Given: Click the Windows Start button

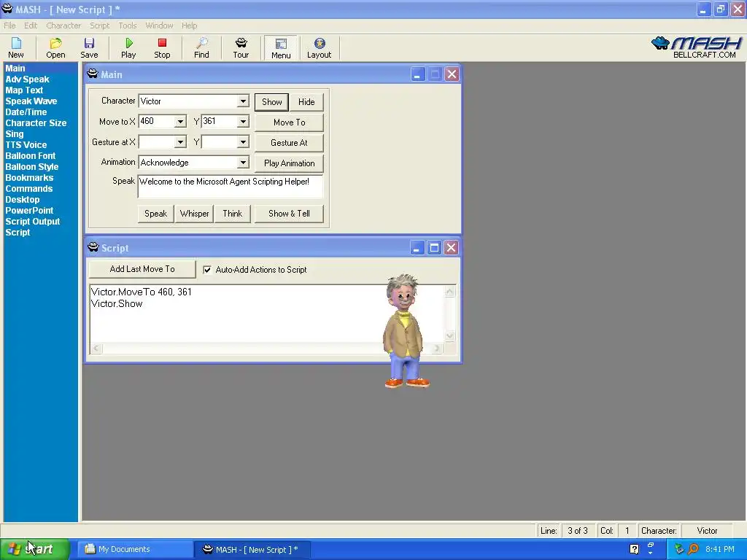Looking at the screenshot, I should 34,549.
